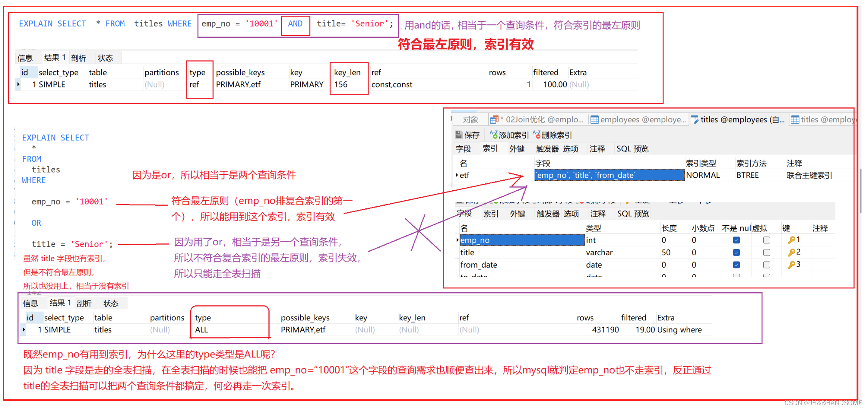This screenshot has height=409, width=868.
Task: Click the key_len value 156
Action: click(341, 84)
